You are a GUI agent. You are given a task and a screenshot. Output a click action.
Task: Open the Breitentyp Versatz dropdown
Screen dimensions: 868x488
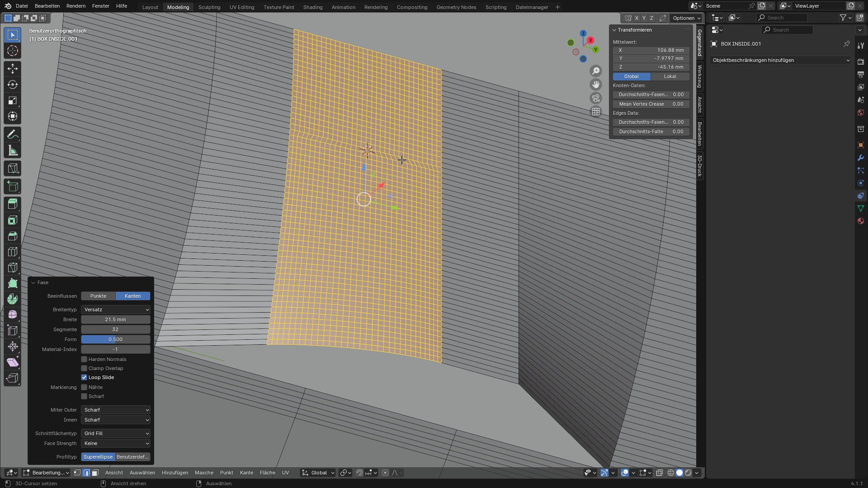tap(116, 310)
